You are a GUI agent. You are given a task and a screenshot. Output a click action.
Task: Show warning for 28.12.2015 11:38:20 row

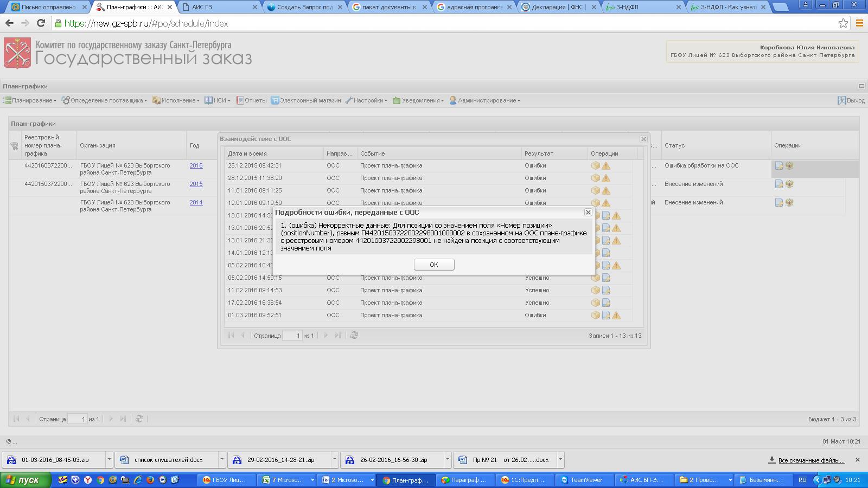(x=606, y=178)
